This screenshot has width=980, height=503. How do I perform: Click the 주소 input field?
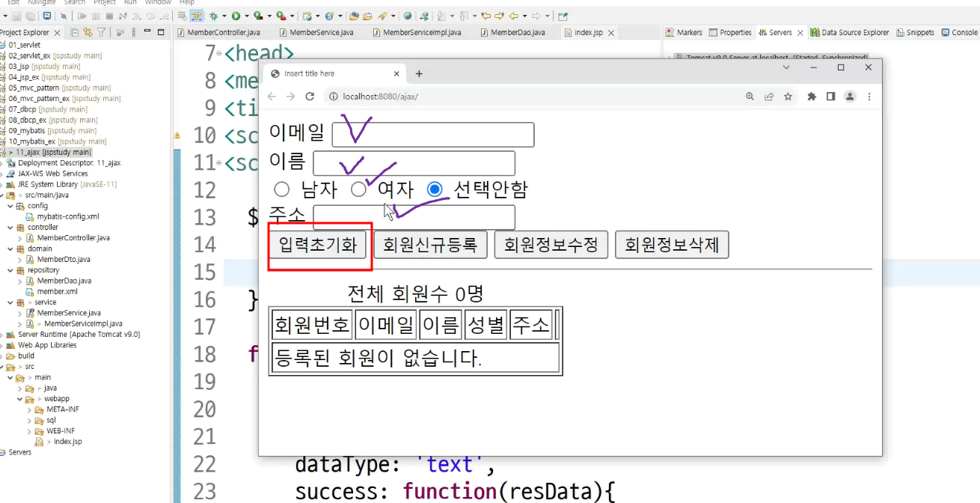[414, 217]
